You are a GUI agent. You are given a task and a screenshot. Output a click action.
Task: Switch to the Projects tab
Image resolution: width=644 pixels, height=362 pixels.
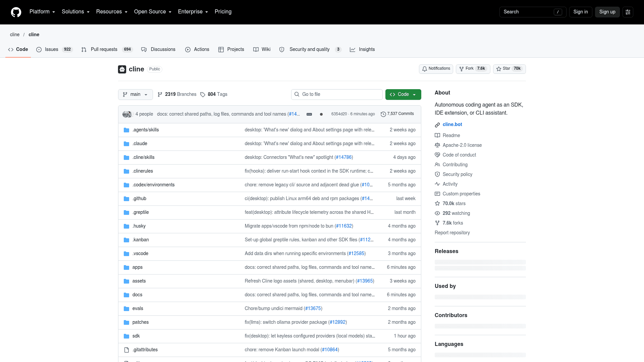click(231, 50)
